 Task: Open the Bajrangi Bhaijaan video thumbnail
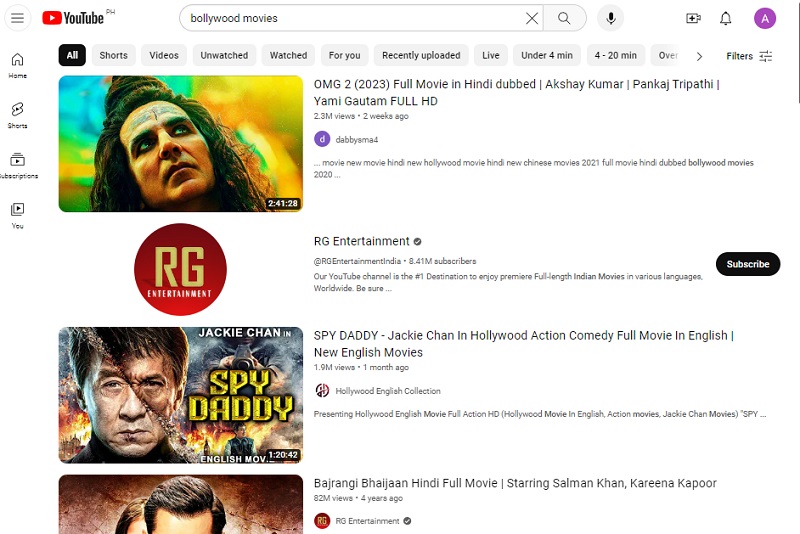click(181, 504)
